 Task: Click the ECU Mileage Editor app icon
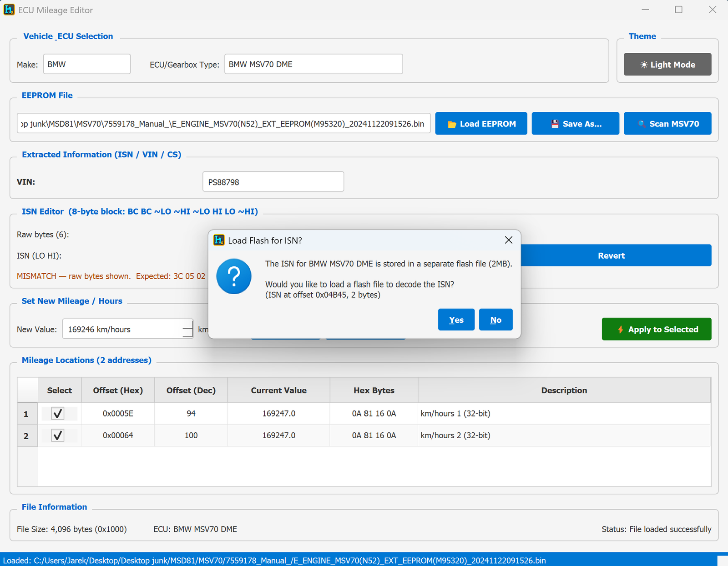pos(9,10)
